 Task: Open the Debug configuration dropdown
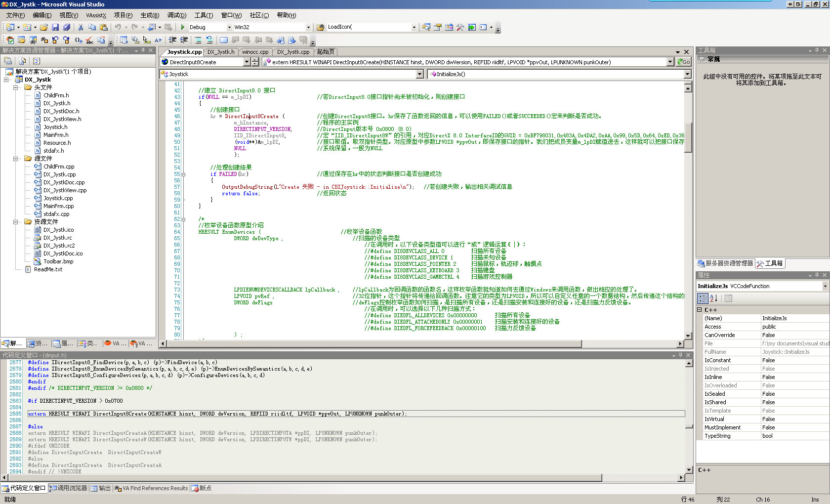[x=229, y=27]
